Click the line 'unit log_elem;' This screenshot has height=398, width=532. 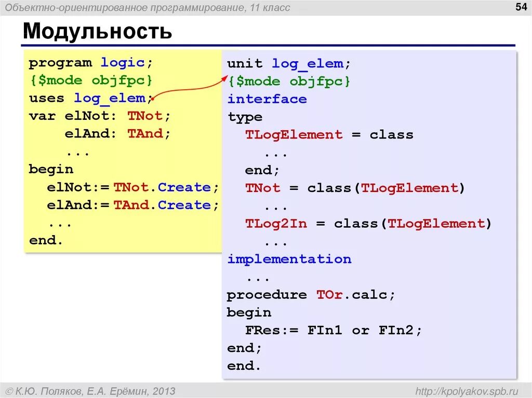288,64
